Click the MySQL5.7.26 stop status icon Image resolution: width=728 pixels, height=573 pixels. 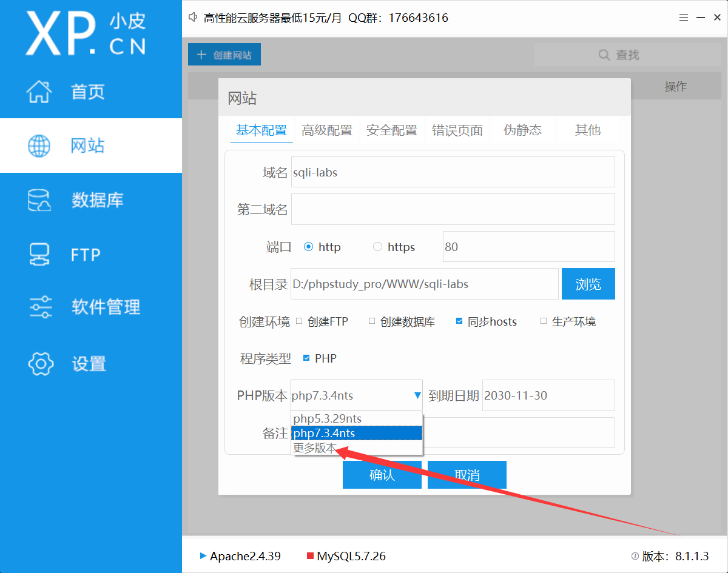coord(310,556)
